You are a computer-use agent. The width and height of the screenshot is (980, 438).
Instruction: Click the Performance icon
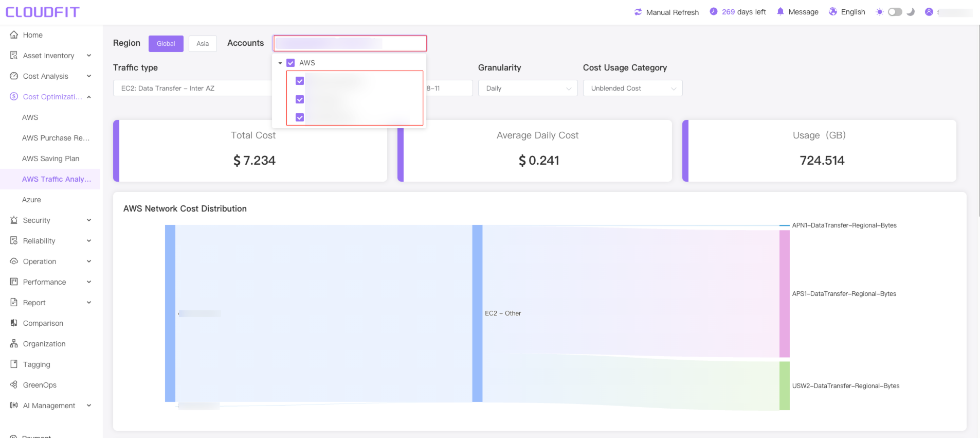coord(14,282)
